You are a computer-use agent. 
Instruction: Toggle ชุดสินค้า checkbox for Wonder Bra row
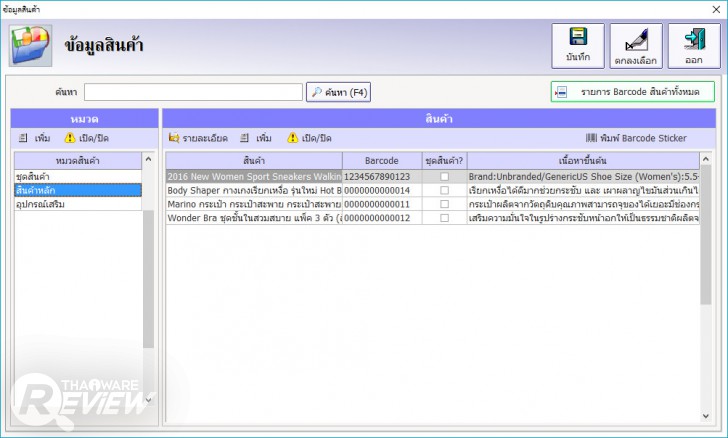[x=444, y=218]
